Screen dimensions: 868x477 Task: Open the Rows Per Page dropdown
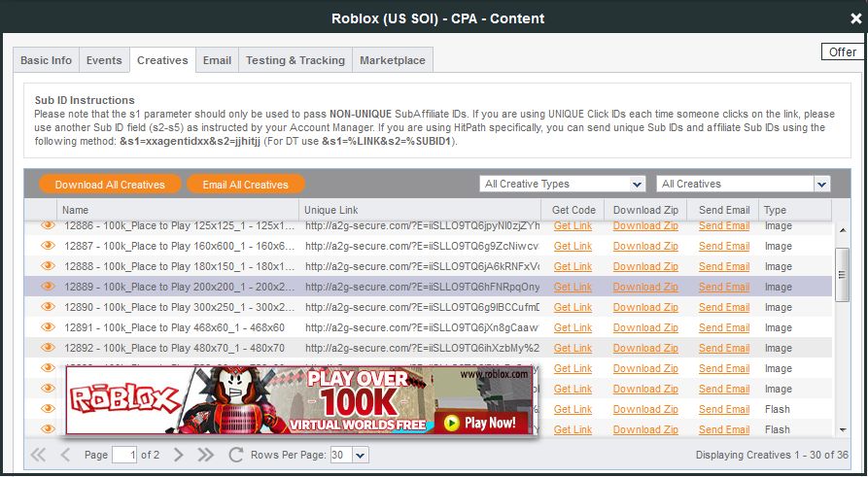tap(349, 455)
